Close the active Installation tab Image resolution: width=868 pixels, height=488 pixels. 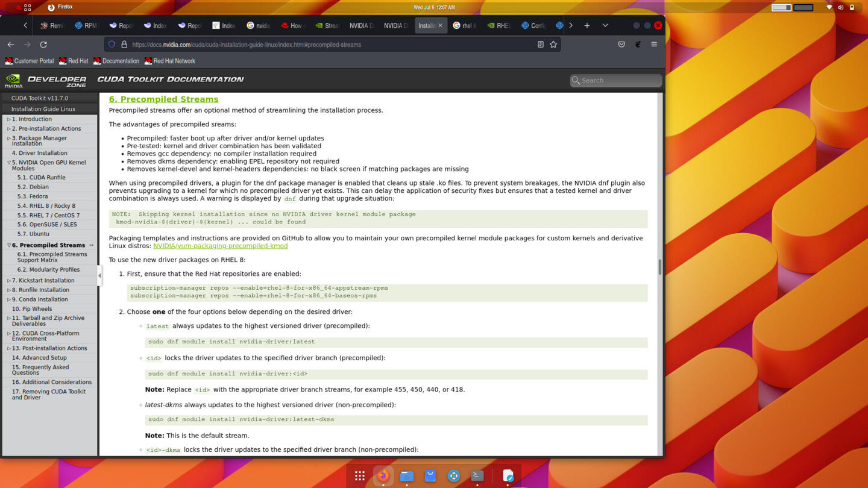(x=440, y=25)
